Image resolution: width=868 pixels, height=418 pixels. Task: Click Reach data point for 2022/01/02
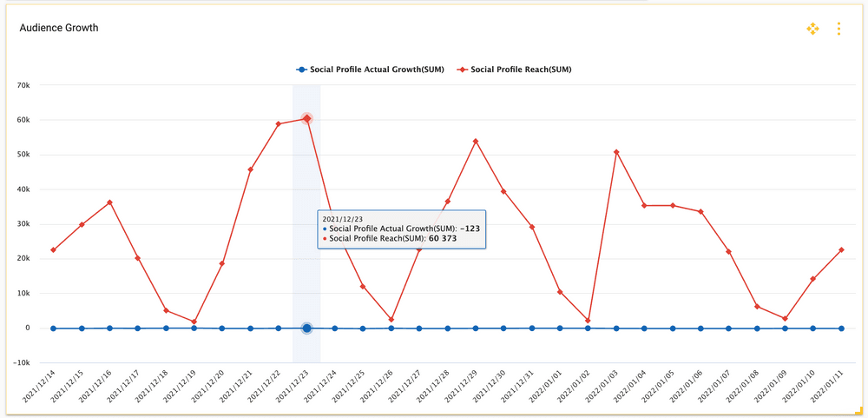589,321
